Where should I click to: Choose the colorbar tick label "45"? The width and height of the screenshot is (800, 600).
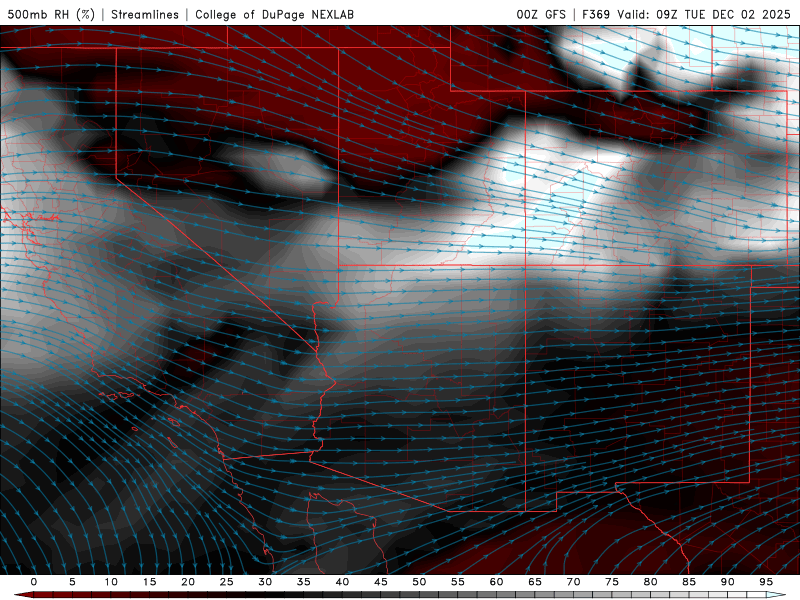(x=381, y=582)
